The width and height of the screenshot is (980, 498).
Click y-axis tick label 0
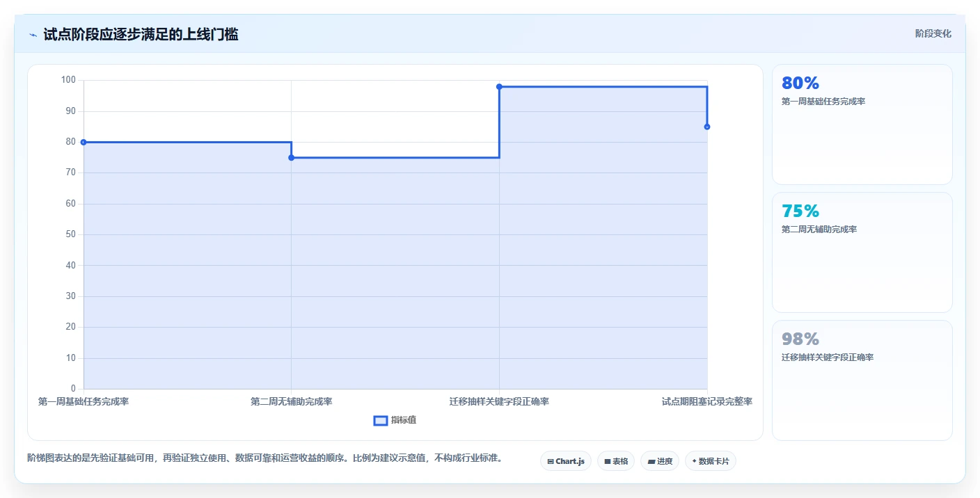(x=73, y=388)
